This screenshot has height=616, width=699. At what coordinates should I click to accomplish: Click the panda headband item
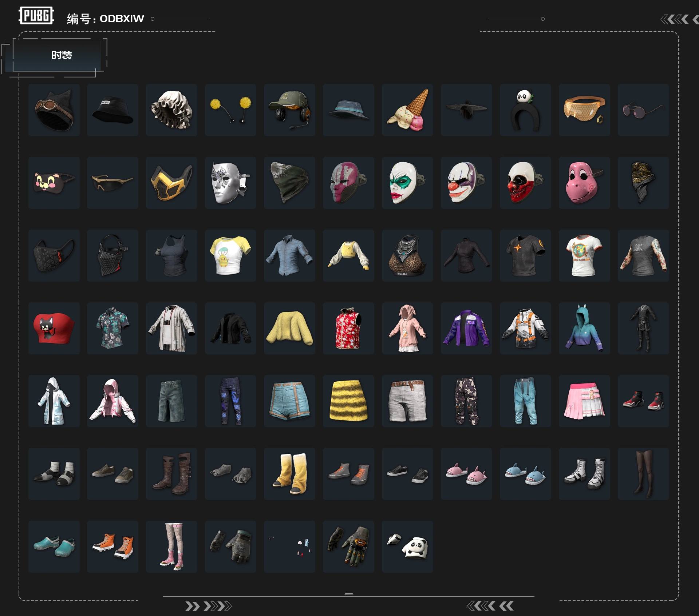pos(525,110)
